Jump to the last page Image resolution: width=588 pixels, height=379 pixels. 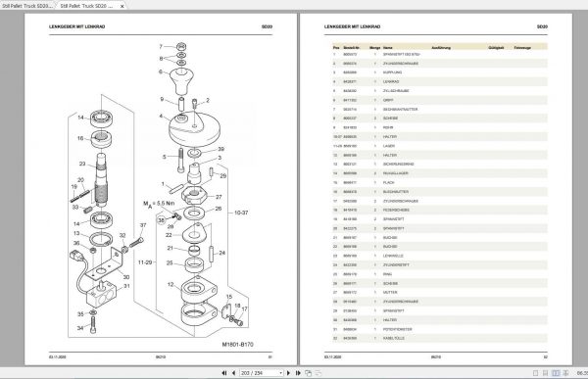point(298,373)
